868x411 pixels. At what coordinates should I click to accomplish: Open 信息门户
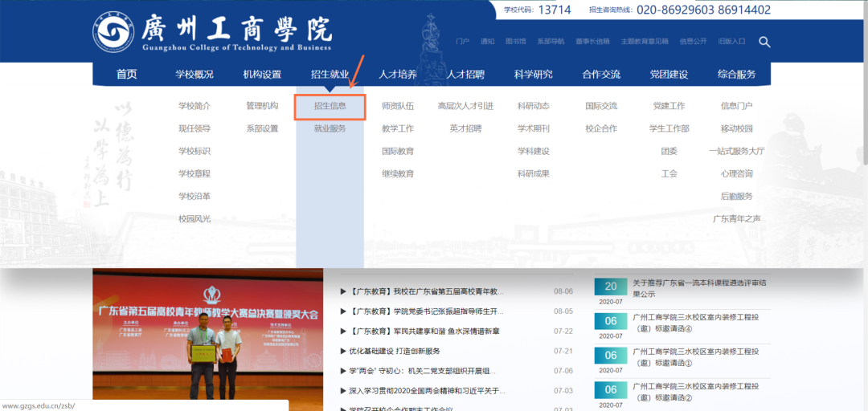point(736,106)
